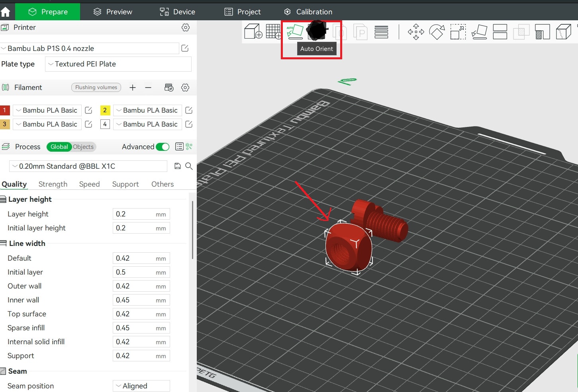Image resolution: width=578 pixels, height=392 pixels.
Task: Select the Scale tool
Action: 458,32
